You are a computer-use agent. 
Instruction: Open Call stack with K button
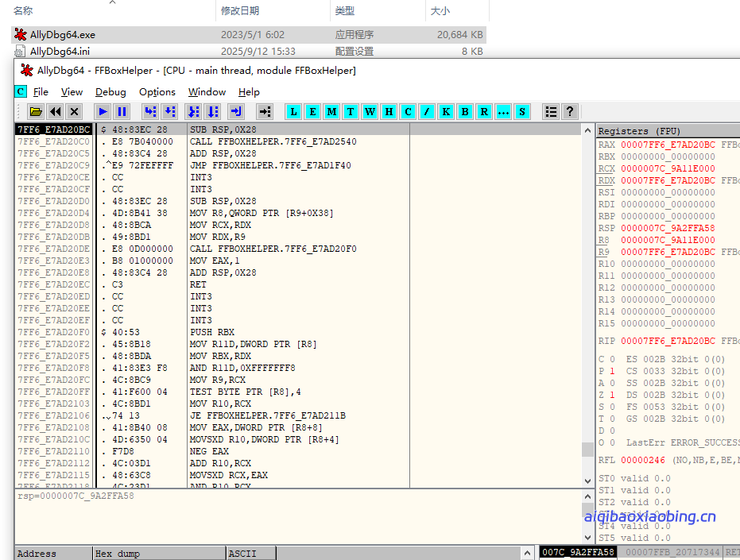tap(446, 112)
